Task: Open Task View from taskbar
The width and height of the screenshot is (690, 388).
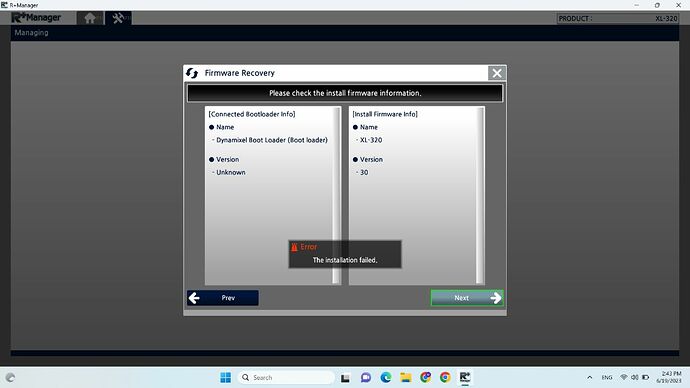Action: pos(345,377)
